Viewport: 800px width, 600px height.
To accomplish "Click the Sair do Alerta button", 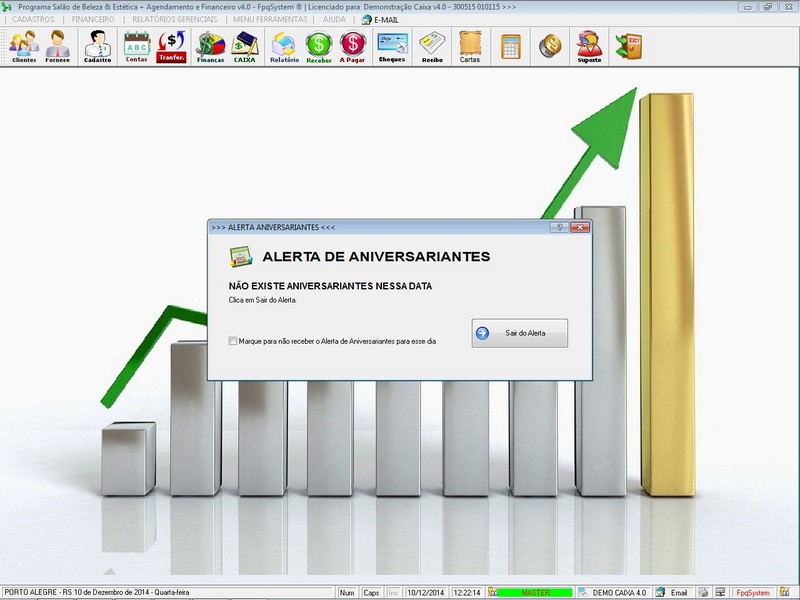I will pos(519,333).
